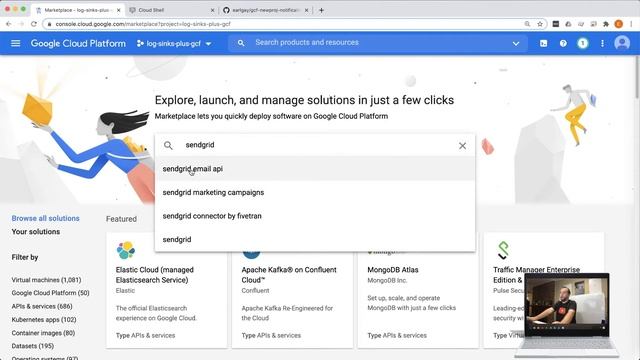The image size is (640, 360).
Task: Close the Cloud Shell browser tab
Action: [212, 10]
